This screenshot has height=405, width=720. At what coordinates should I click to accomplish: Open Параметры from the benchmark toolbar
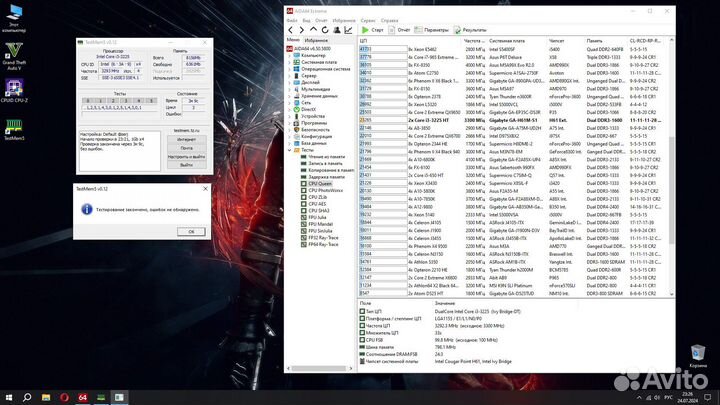click(x=431, y=30)
